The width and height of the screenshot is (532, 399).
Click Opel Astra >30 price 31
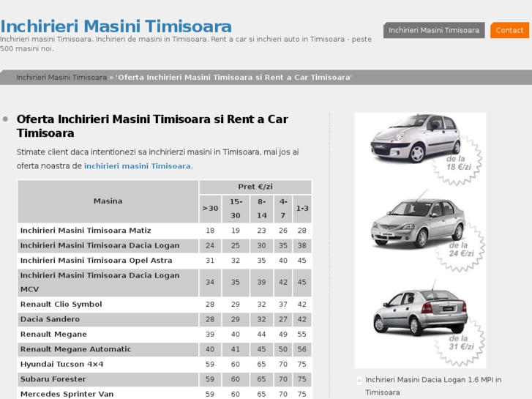pos(210,261)
